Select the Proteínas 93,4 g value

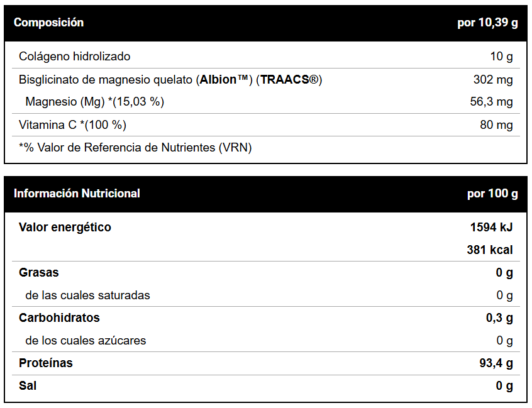tap(496, 363)
